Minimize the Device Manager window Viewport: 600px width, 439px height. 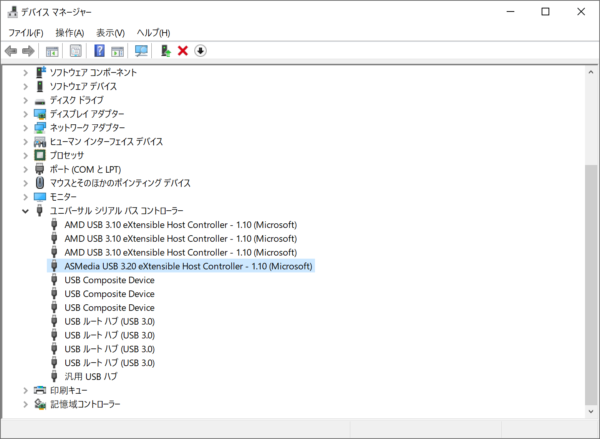point(510,12)
